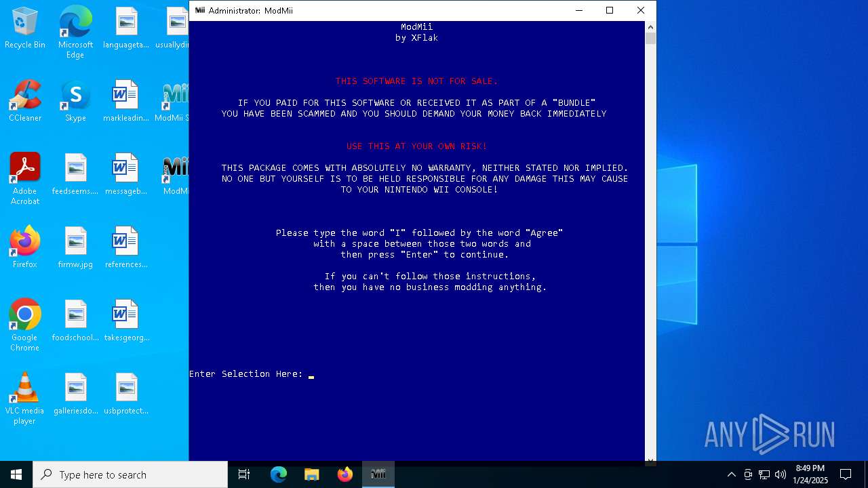Image resolution: width=868 pixels, height=488 pixels.
Task: Open taskbar clock showing 8:49 PM
Action: [x=810, y=474]
